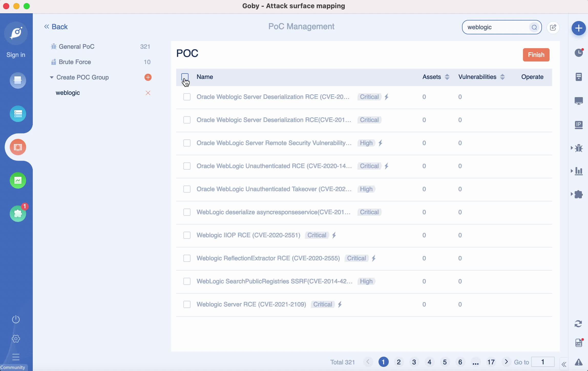588x371 pixels.
Task: Add a new POC group with red plus
Action: pos(148,77)
